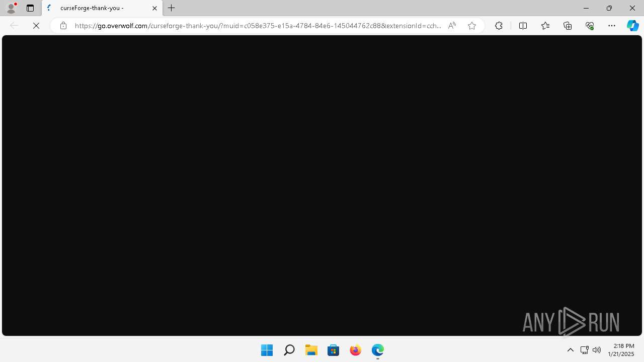Viewport: 644px width, 362px height.
Task: Show hidden tray icons chevron
Action: coord(570,350)
